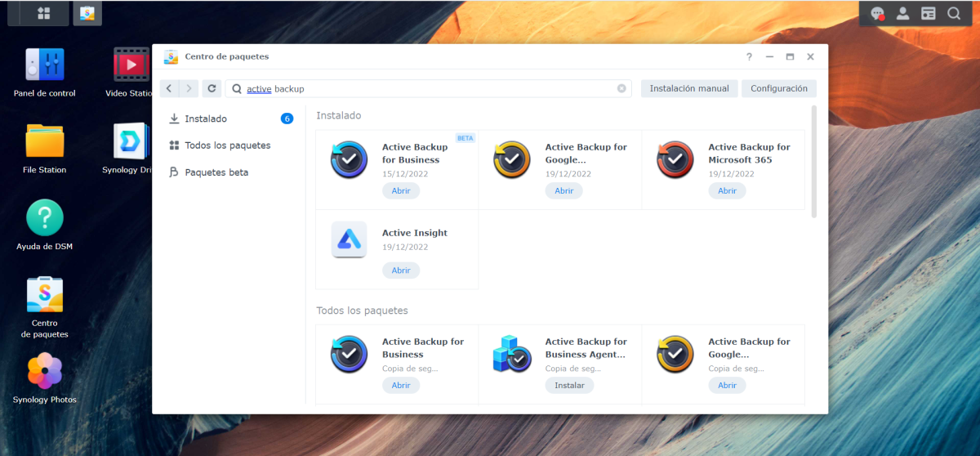Click Abrir for Google under Todos los paquetes
This screenshot has height=456, width=980.
pyautogui.click(x=728, y=385)
